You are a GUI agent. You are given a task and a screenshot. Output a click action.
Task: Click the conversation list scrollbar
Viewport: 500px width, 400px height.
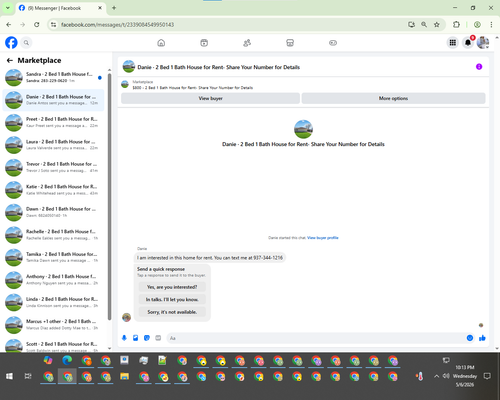[109, 197]
